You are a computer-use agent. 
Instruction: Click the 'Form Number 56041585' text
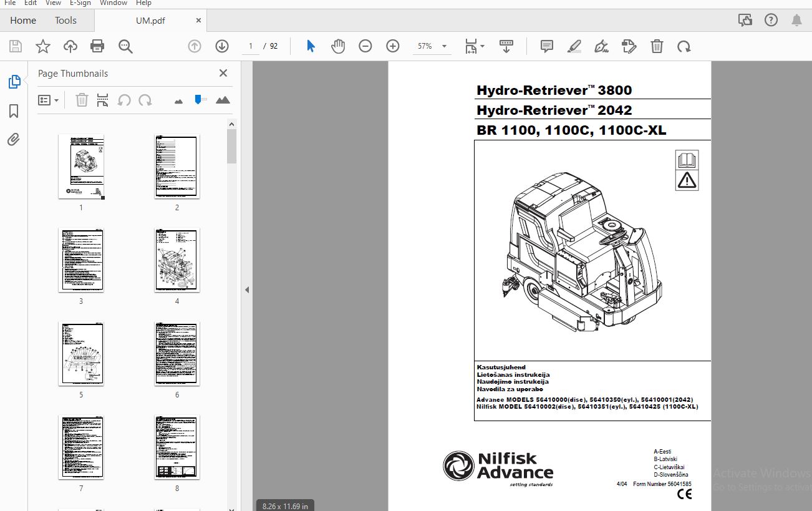[x=662, y=484]
